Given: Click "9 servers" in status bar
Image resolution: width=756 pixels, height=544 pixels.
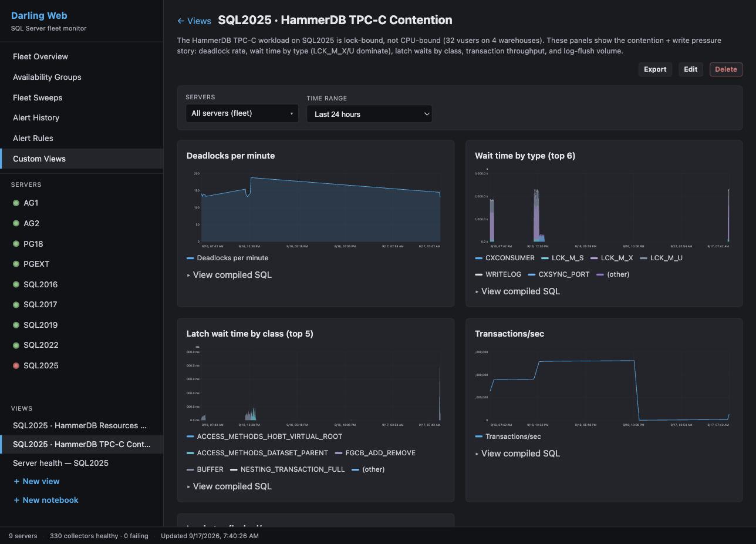Looking at the screenshot, I should click(x=23, y=536).
